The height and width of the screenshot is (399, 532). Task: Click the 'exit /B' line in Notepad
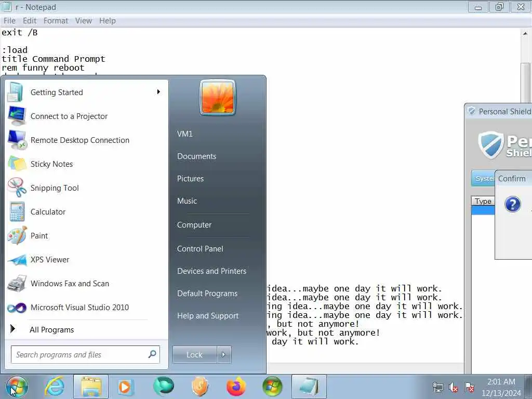(20, 33)
